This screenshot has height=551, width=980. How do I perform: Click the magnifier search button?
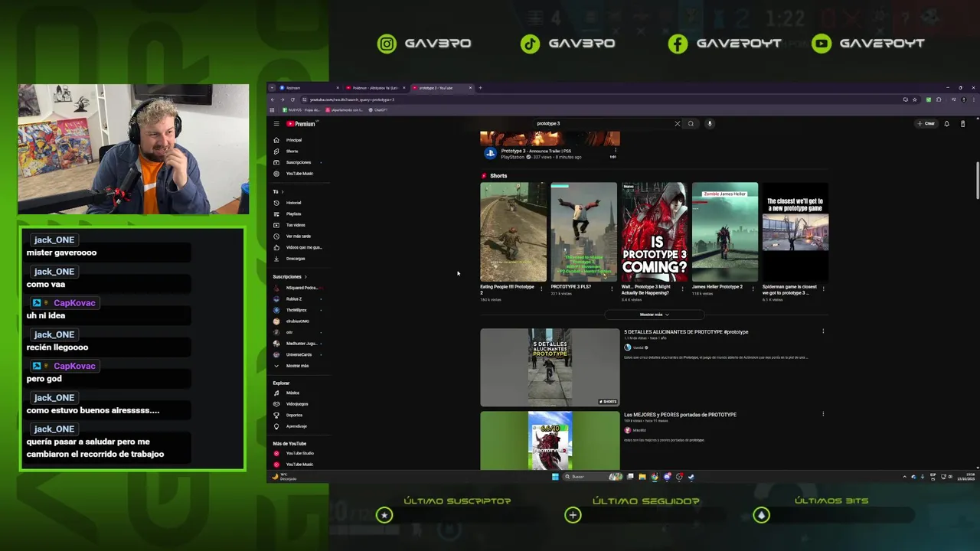tap(691, 123)
